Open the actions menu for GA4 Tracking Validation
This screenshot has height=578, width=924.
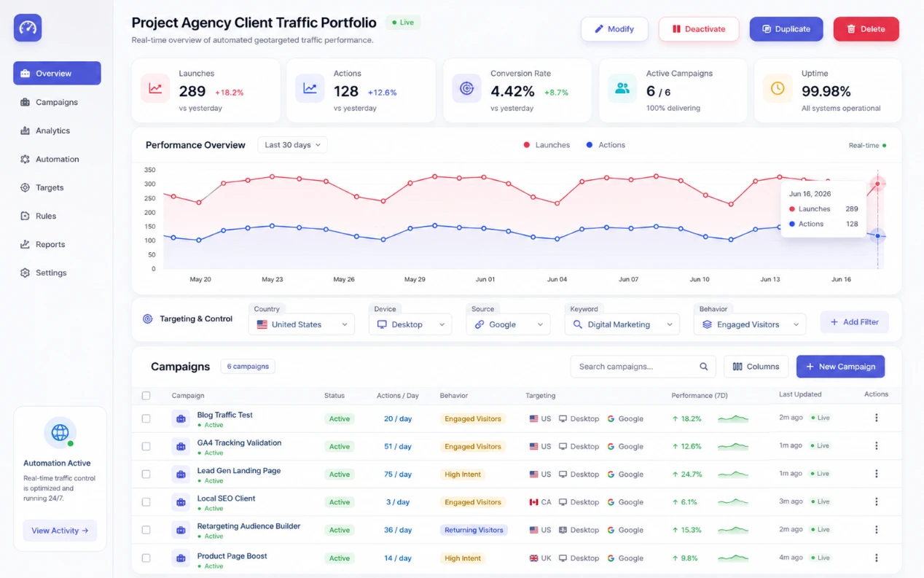coord(876,446)
